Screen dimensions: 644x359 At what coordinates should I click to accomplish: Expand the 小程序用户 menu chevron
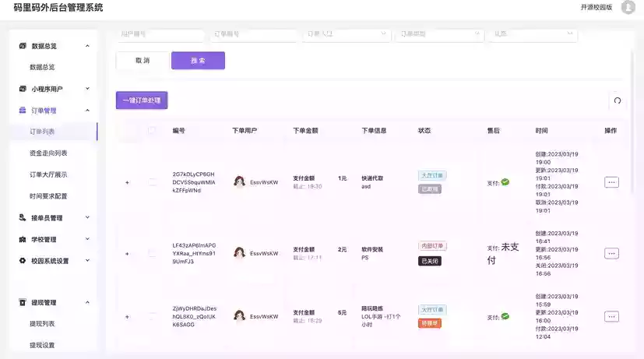(x=87, y=88)
